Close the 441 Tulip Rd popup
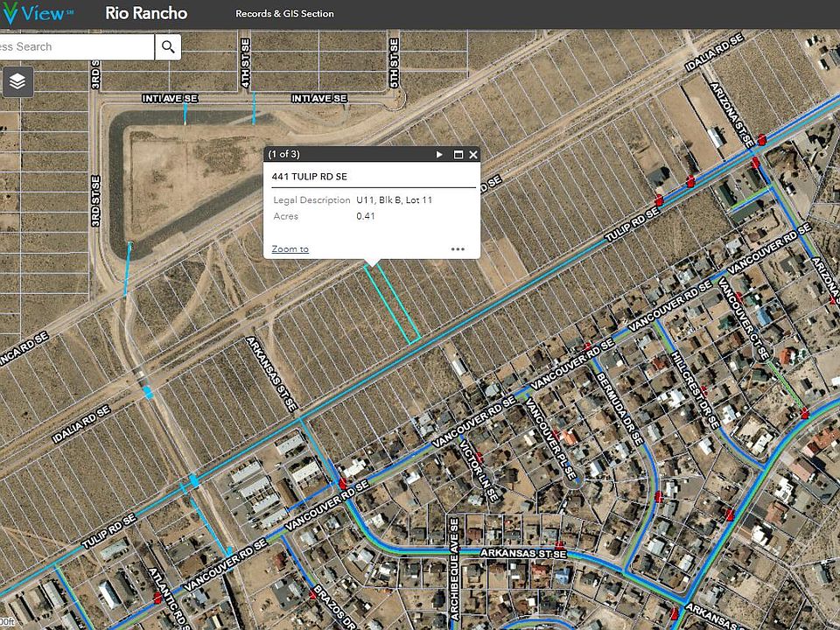The width and height of the screenshot is (840, 630). tap(473, 154)
